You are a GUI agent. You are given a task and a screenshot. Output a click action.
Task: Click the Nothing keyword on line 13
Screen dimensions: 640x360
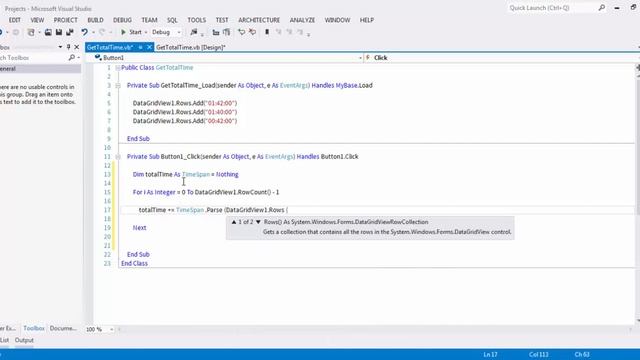coord(227,175)
